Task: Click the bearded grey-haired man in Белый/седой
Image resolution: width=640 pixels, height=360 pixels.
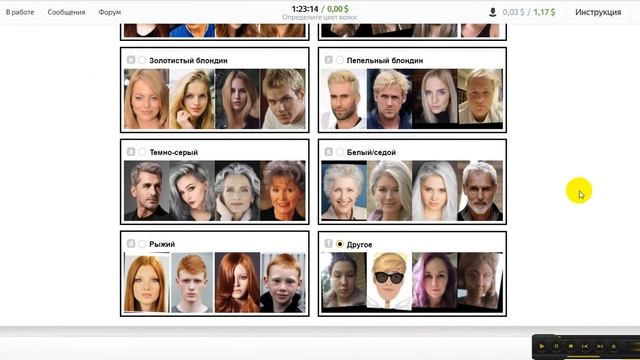Action: coord(480,191)
